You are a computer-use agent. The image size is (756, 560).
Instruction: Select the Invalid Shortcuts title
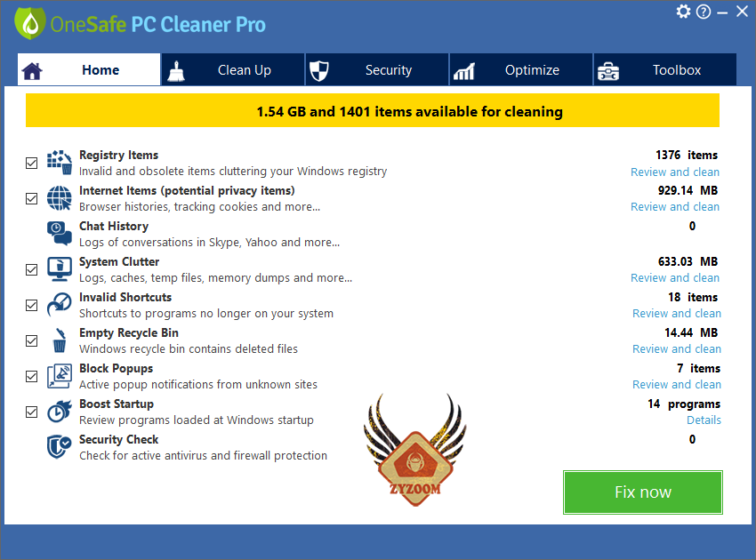[125, 298]
